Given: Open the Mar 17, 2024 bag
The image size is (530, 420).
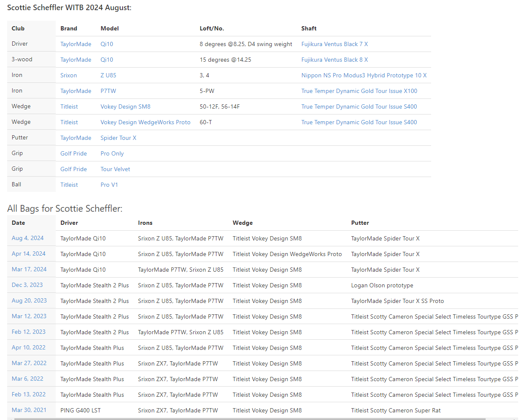Looking at the screenshot, I should pyautogui.click(x=29, y=269).
